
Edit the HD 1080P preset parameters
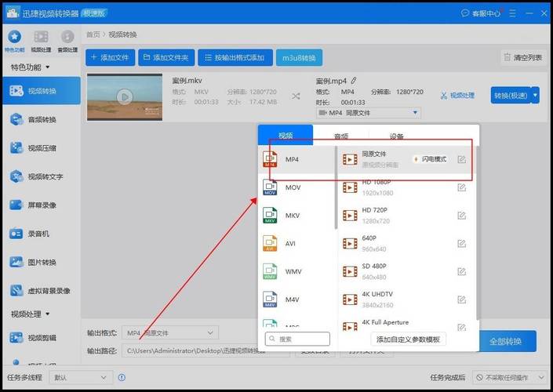coord(461,187)
